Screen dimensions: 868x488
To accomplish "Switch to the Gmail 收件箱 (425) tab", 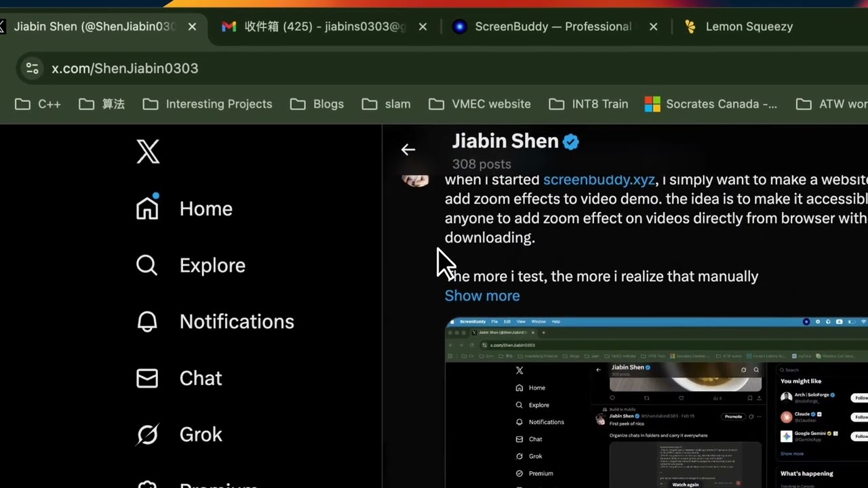I will pyautogui.click(x=325, y=26).
